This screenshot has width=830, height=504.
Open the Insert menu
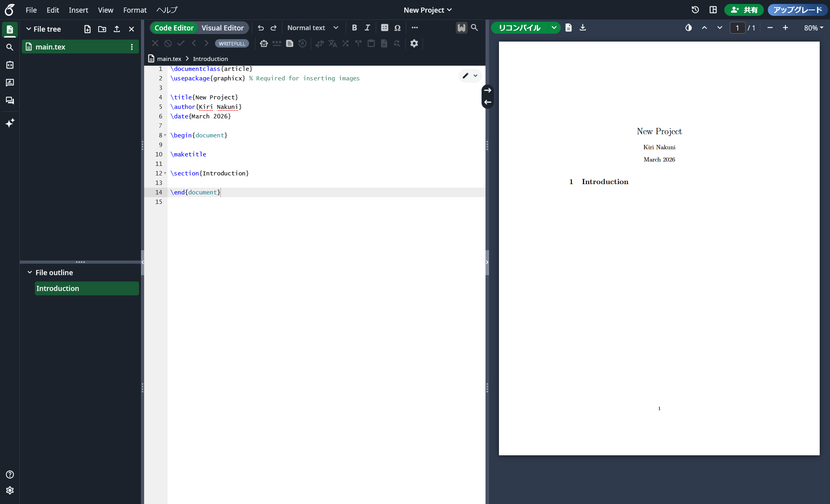[78, 10]
